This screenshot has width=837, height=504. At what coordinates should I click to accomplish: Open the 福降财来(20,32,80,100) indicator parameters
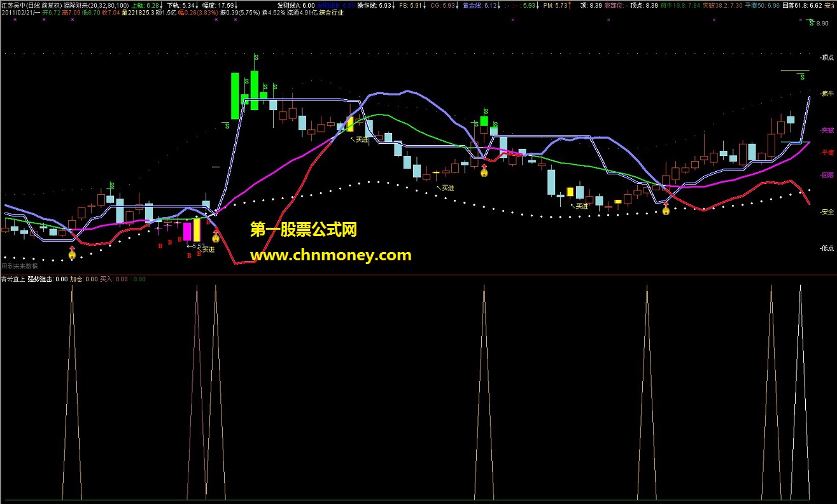coord(96,4)
